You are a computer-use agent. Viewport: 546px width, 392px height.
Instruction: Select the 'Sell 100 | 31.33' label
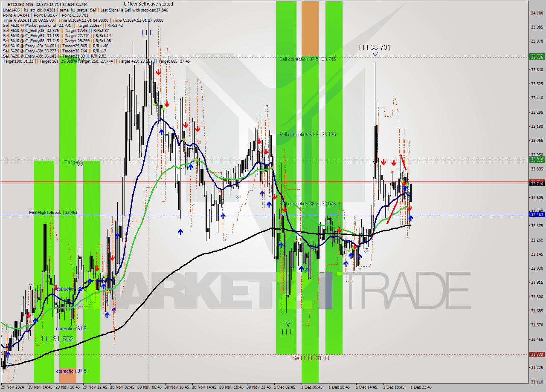[x=311, y=358]
